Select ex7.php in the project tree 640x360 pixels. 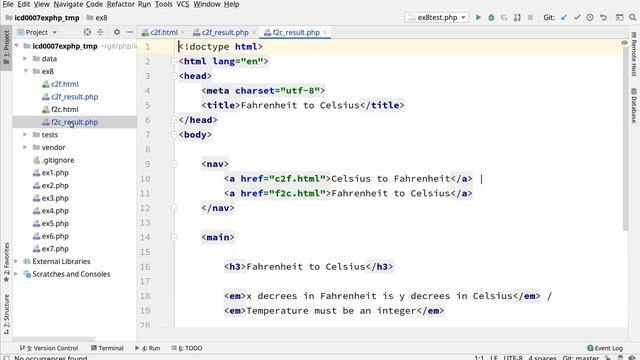[x=55, y=249]
